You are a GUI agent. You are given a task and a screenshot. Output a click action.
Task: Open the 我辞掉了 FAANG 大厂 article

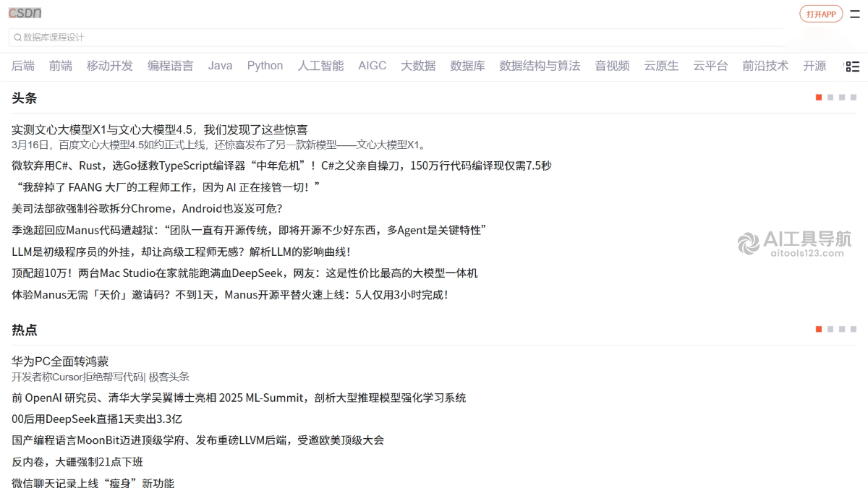point(167,187)
